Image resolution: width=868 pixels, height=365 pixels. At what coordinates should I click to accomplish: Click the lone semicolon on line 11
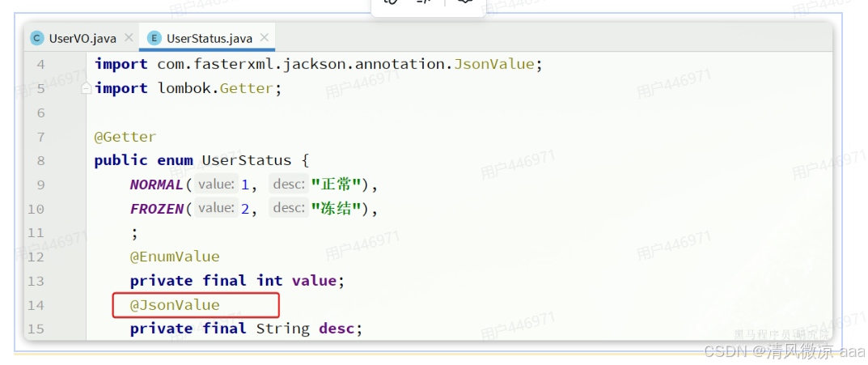tap(134, 234)
